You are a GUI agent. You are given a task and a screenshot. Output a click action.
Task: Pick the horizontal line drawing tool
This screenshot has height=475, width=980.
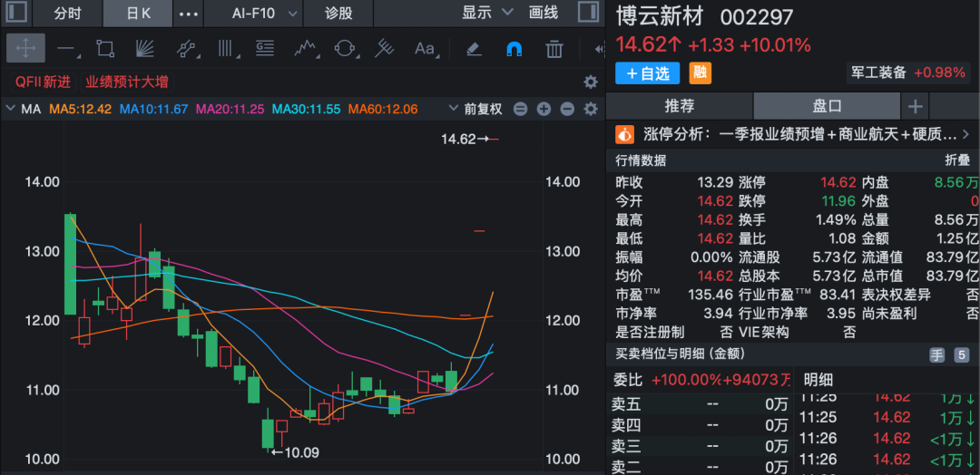pyautogui.click(x=66, y=48)
